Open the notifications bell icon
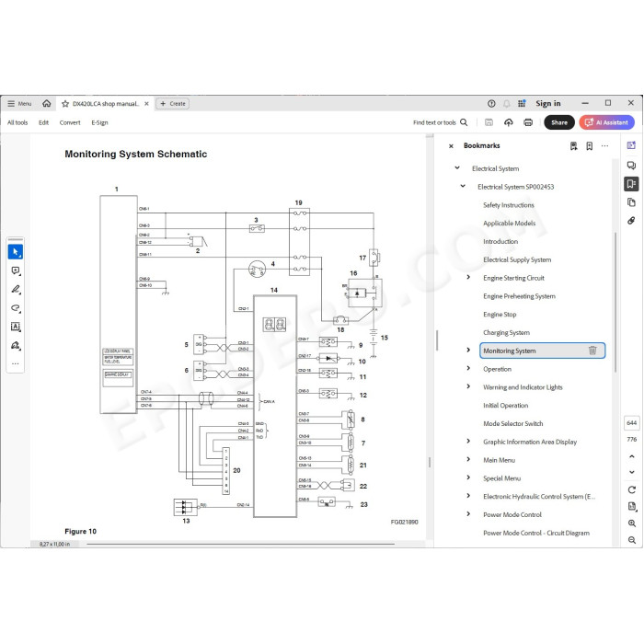This screenshot has height=644, width=644. coord(507,103)
